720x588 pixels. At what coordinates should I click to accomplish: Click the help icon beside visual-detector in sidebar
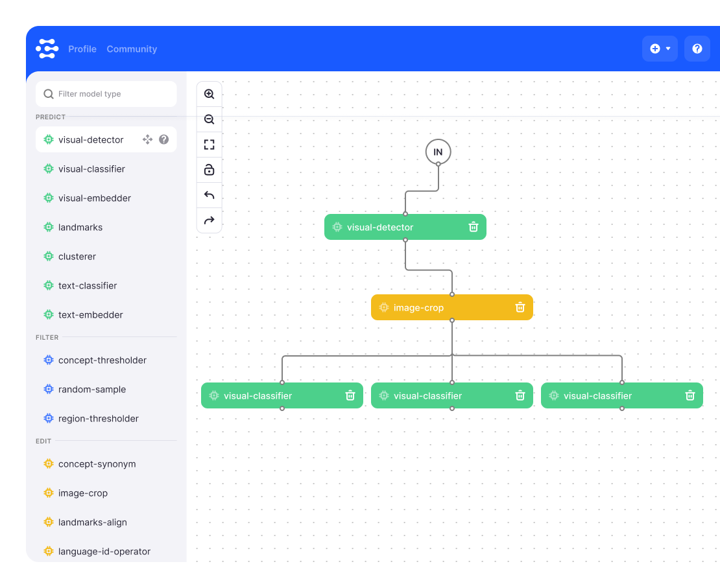[x=164, y=139]
